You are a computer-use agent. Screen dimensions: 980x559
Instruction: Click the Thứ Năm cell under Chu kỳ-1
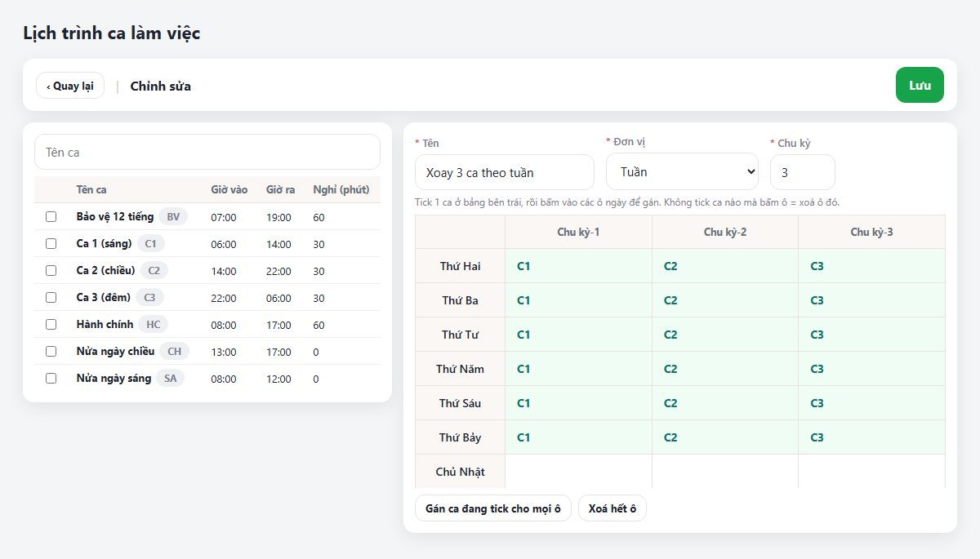point(578,369)
